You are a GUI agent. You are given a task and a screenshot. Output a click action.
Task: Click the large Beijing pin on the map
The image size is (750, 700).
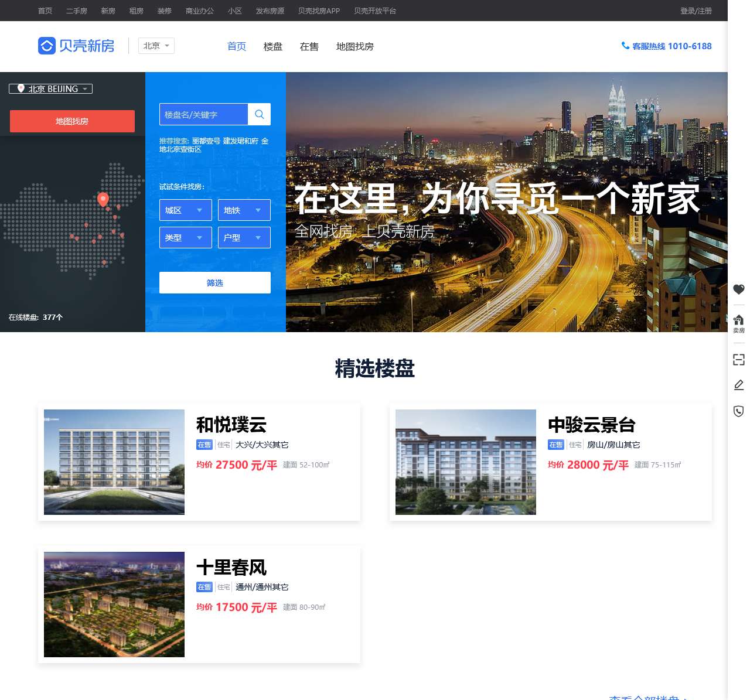pyautogui.click(x=103, y=200)
